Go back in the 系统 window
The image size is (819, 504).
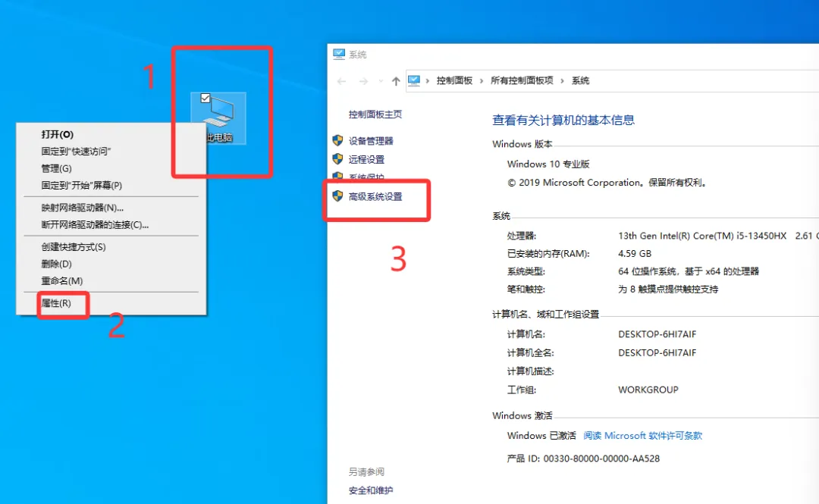[x=341, y=81]
